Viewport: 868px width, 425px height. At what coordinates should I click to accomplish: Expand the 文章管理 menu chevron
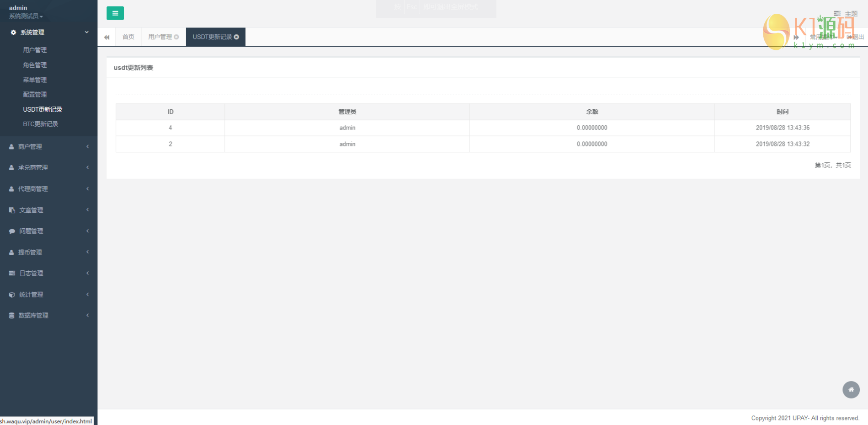[x=87, y=210]
